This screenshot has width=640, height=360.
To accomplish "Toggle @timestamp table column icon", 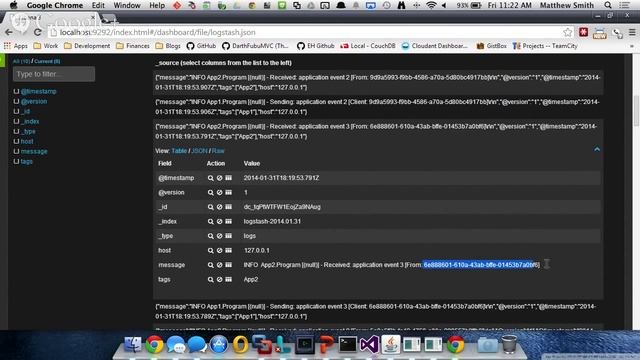I will (x=229, y=178).
